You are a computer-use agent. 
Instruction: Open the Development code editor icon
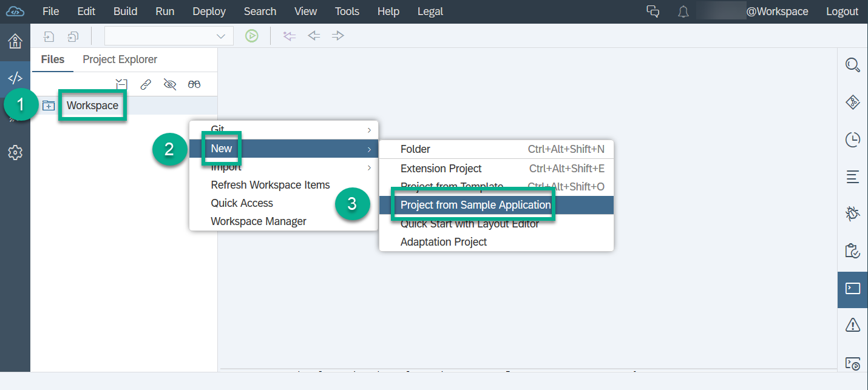click(x=15, y=78)
